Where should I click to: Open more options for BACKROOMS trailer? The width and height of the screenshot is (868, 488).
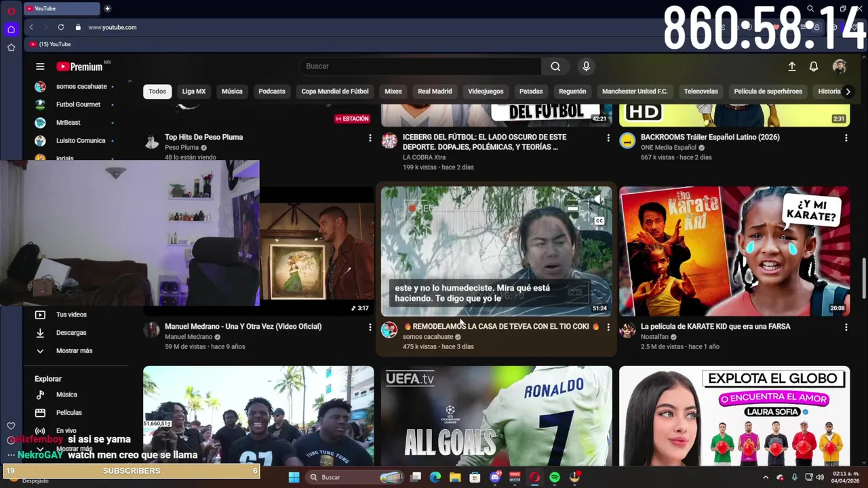tap(846, 138)
